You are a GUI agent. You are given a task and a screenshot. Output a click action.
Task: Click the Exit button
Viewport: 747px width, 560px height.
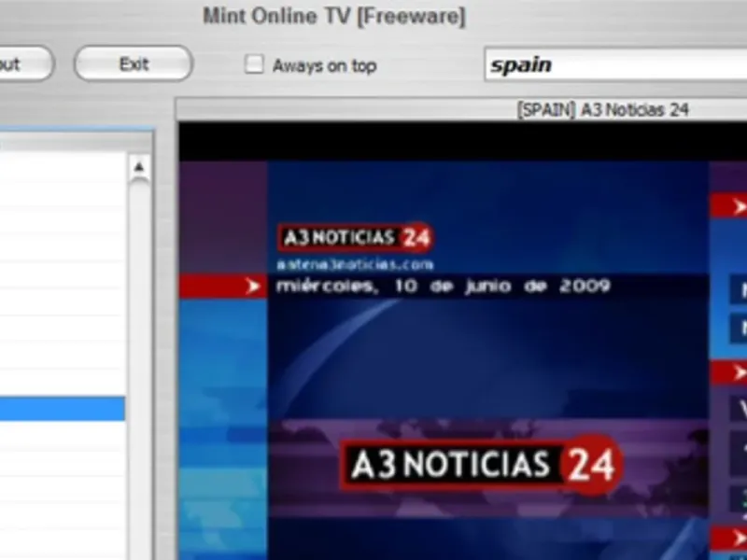click(x=134, y=63)
